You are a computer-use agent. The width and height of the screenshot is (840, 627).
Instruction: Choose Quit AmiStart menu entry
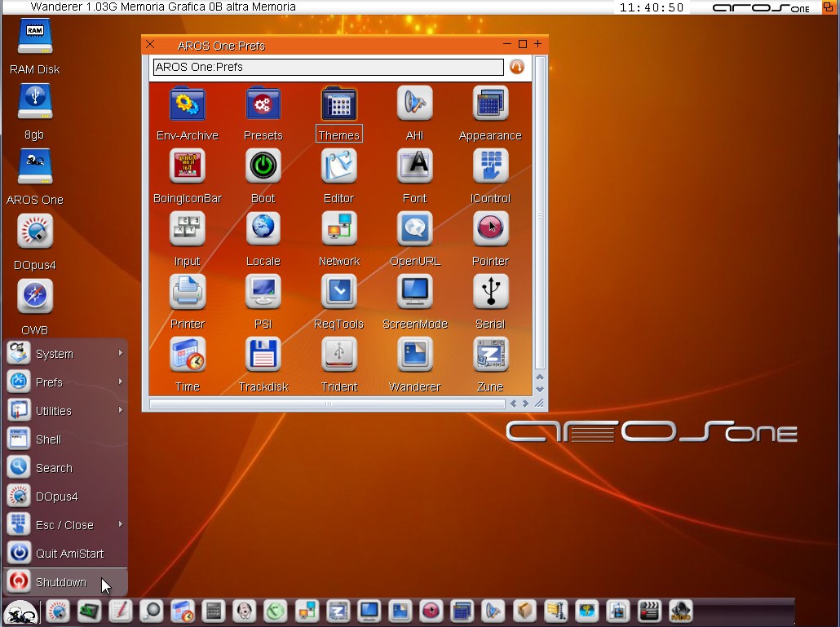click(69, 554)
